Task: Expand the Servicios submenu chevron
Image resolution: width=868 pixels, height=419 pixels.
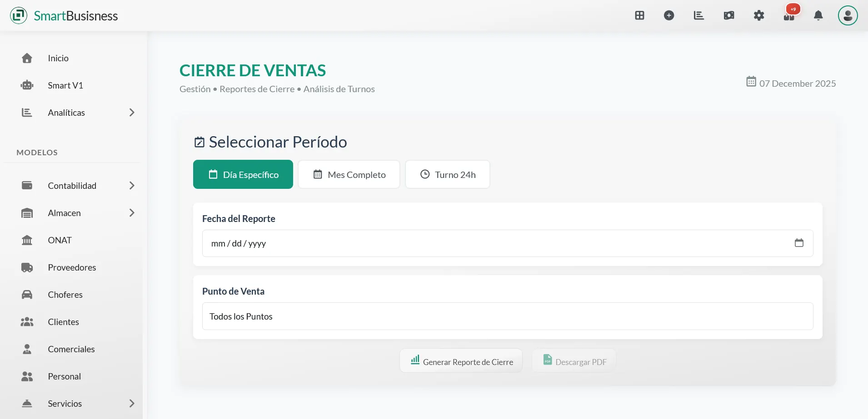Action: pos(132,404)
